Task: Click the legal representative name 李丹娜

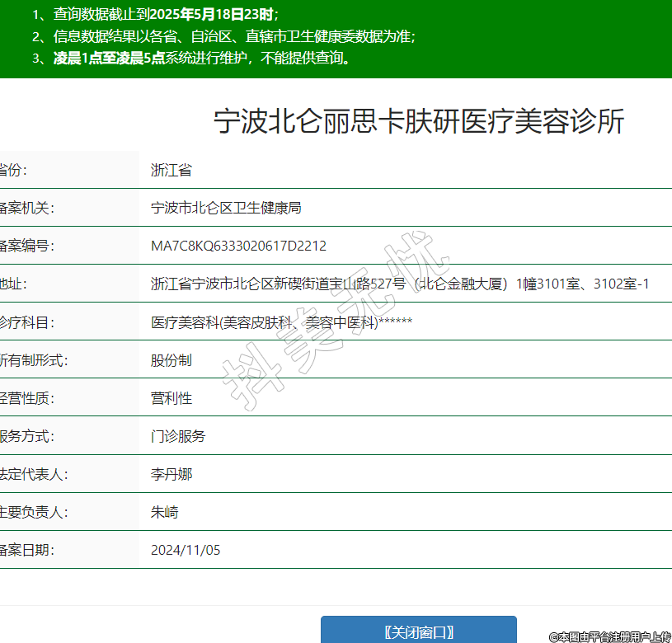Action: click(x=172, y=474)
